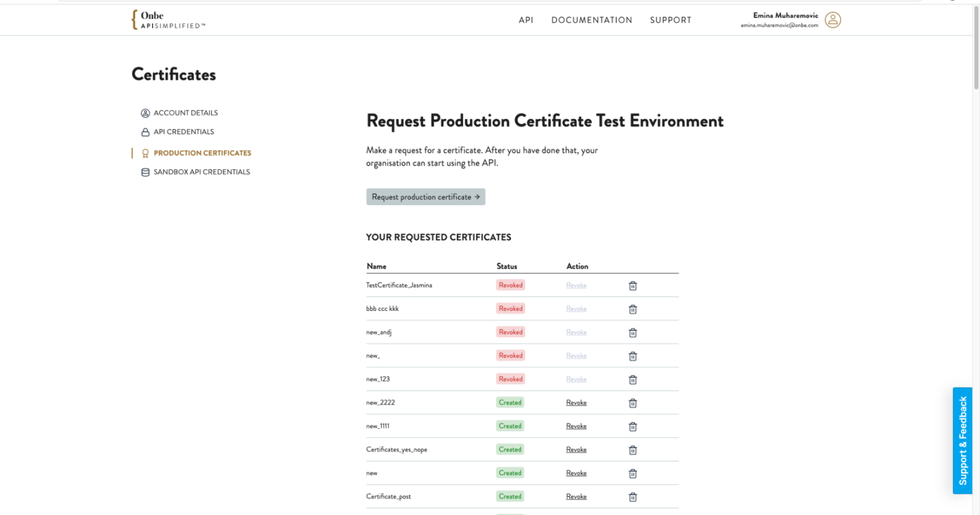Revoke the certificate named 'new'
980x515 pixels.
(x=576, y=473)
